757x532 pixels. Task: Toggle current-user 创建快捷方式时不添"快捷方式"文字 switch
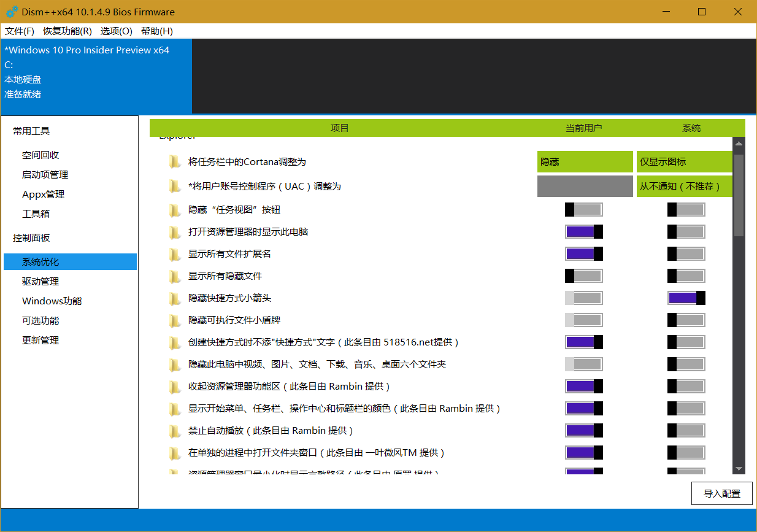pos(584,342)
